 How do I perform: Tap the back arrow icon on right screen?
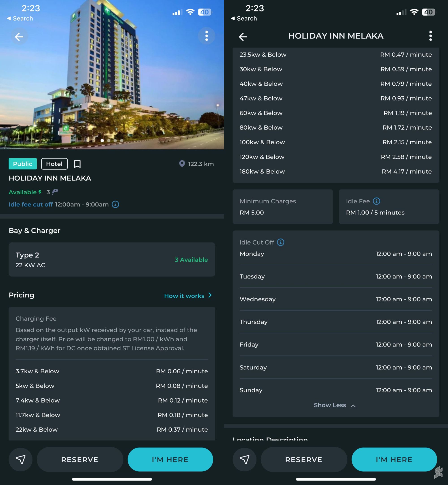[x=244, y=36]
